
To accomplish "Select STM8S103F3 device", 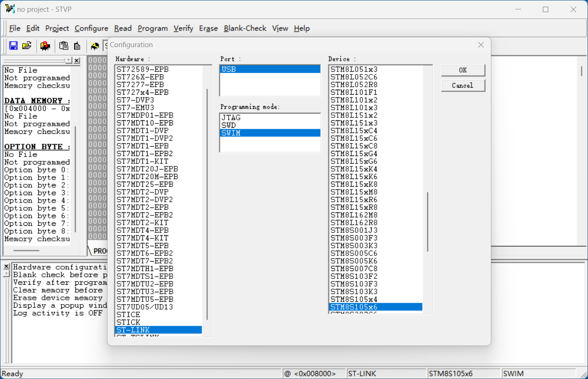I will (x=375, y=284).
